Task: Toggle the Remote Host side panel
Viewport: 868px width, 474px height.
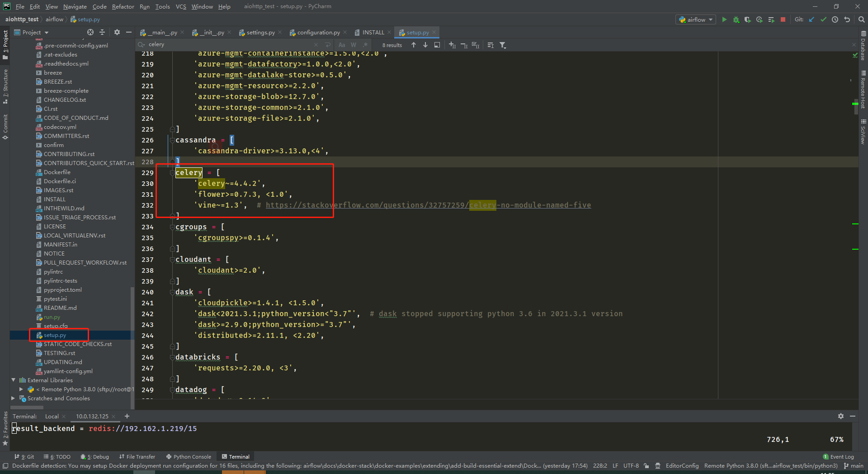Action: [x=863, y=90]
